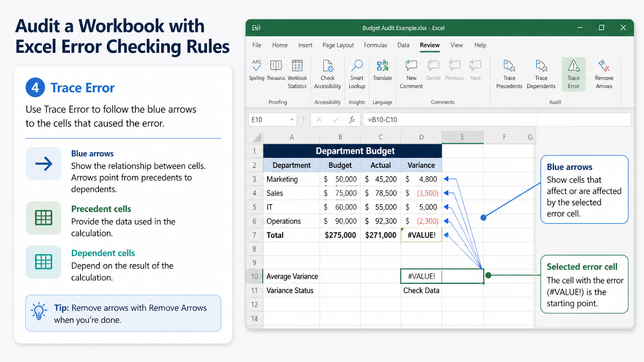The image size is (644, 362).
Task: Click the formula bar showing =B10-C10
Action: pos(497,119)
